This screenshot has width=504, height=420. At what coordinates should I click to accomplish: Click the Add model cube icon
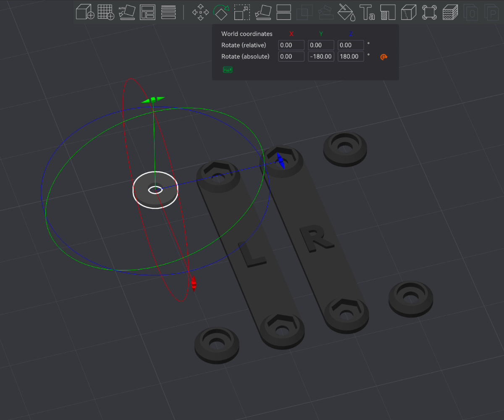(84, 12)
